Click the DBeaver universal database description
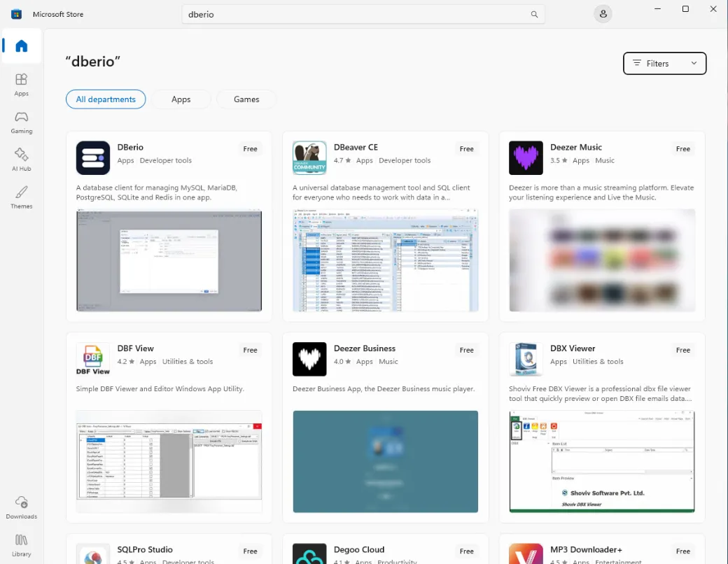The image size is (728, 564). coord(381,192)
